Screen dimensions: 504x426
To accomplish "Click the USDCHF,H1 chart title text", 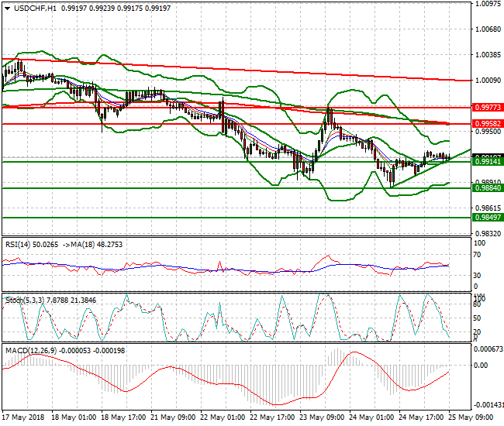I will click(35, 9).
